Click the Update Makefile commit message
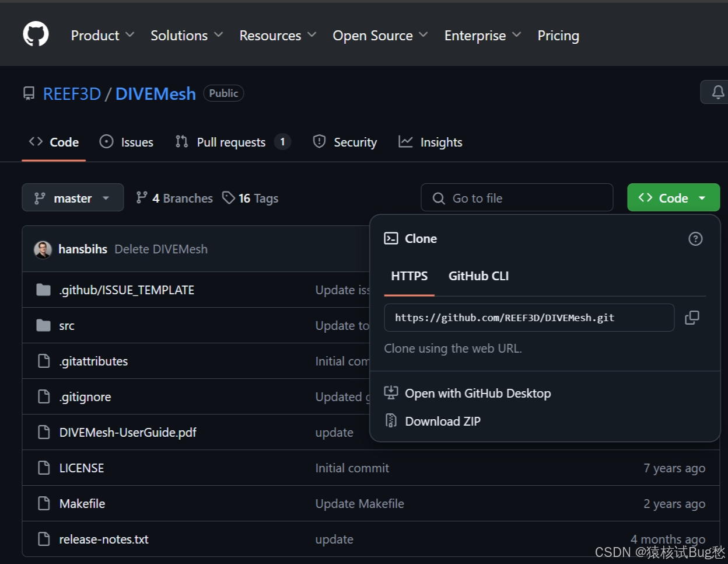728x564 pixels. click(x=360, y=504)
